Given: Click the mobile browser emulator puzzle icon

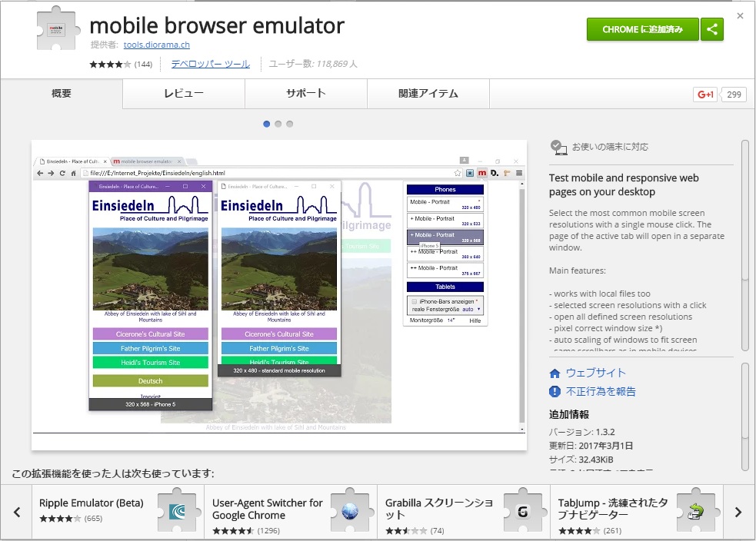Looking at the screenshot, I should pyautogui.click(x=57, y=28).
